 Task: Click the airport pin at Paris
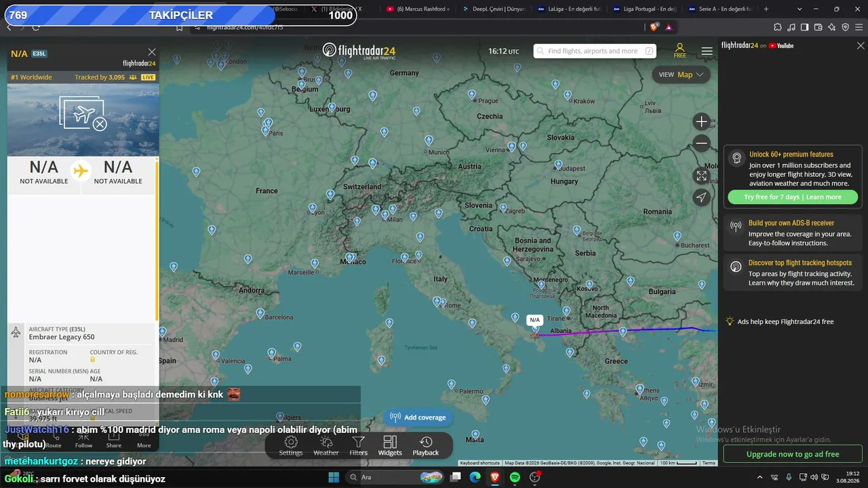pos(266,130)
